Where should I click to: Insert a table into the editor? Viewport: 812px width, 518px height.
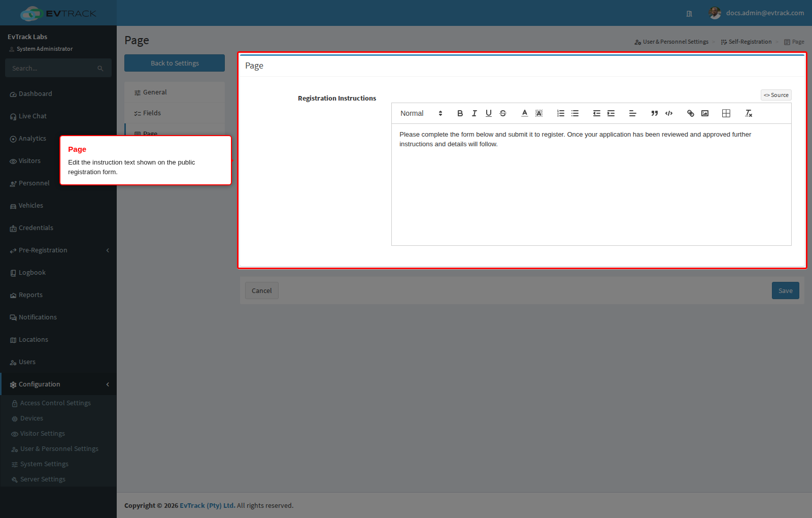tap(726, 113)
